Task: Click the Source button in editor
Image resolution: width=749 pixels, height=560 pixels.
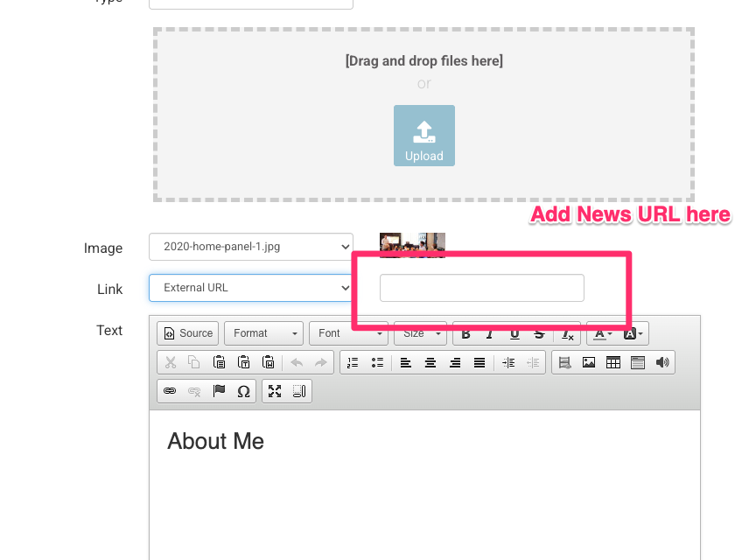Action: [x=186, y=333]
